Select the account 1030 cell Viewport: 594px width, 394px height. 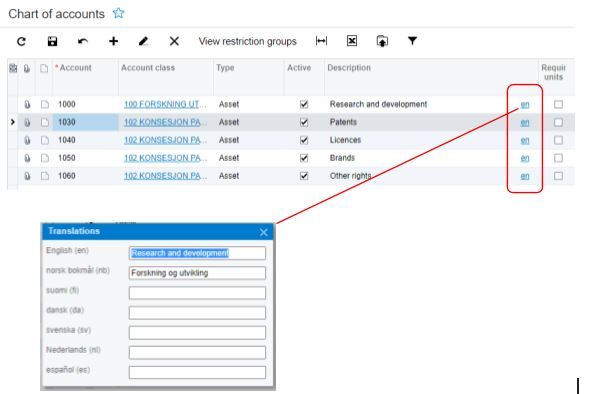coord(85,122)
